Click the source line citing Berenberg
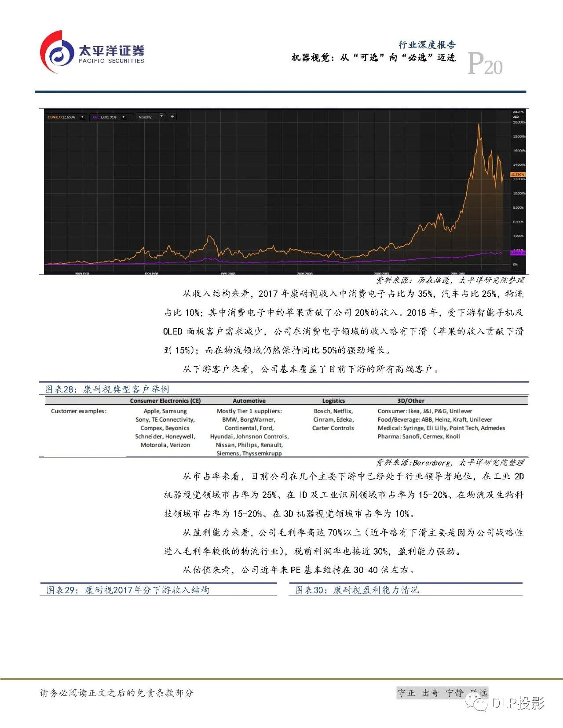The image size is (563, 728). [x=450, y=462]
